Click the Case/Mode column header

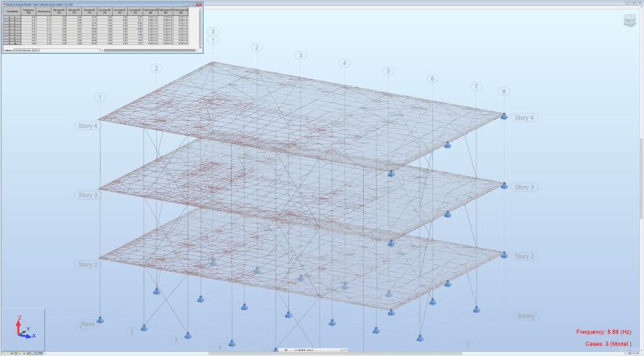(x=12, y=11)
